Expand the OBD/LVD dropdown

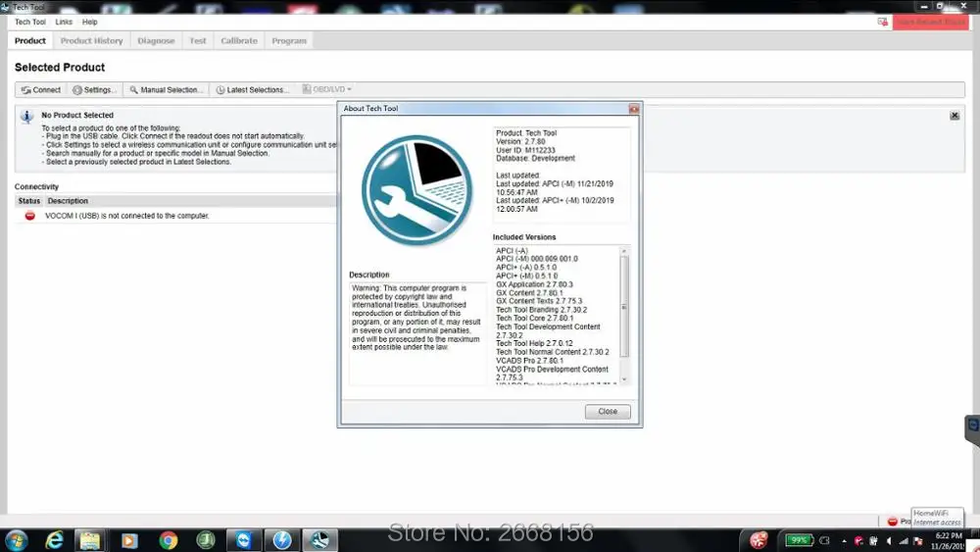pos(327,89)
